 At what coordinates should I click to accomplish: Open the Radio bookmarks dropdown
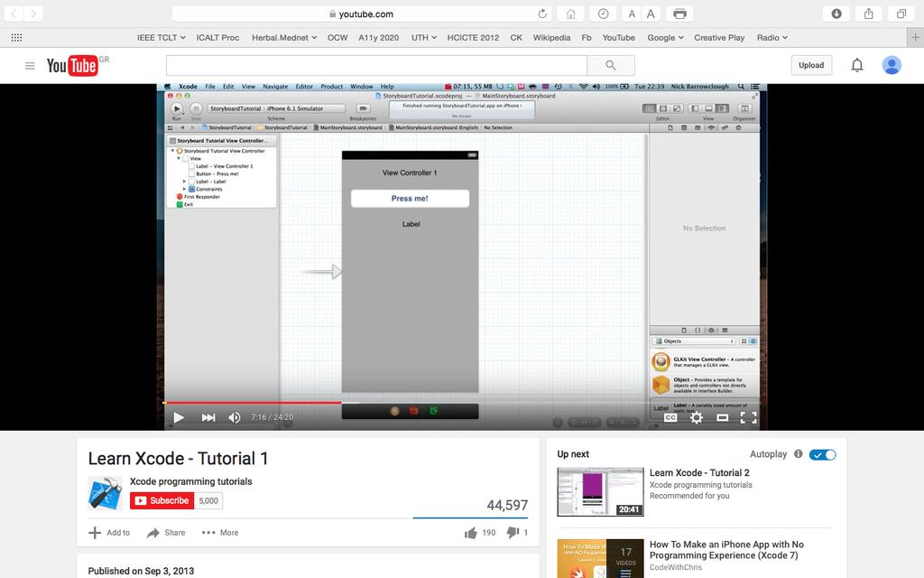click(x=772, y=37)
